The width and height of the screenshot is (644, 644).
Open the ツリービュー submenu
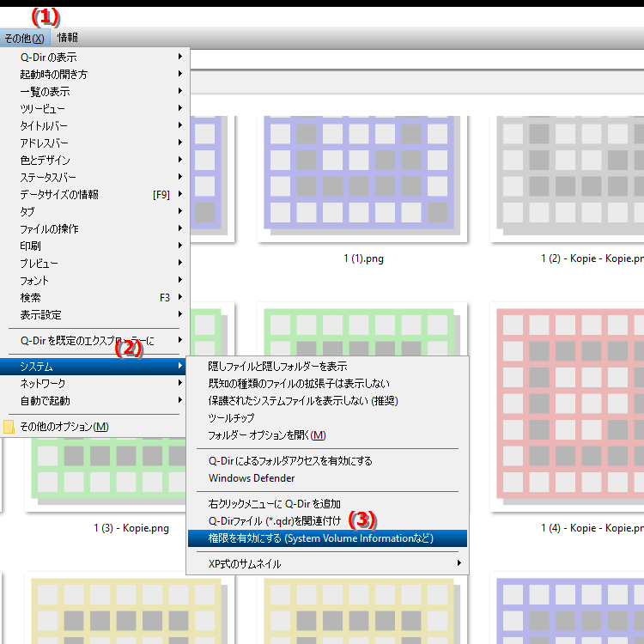pyautogui.click(x=94, y=109)
